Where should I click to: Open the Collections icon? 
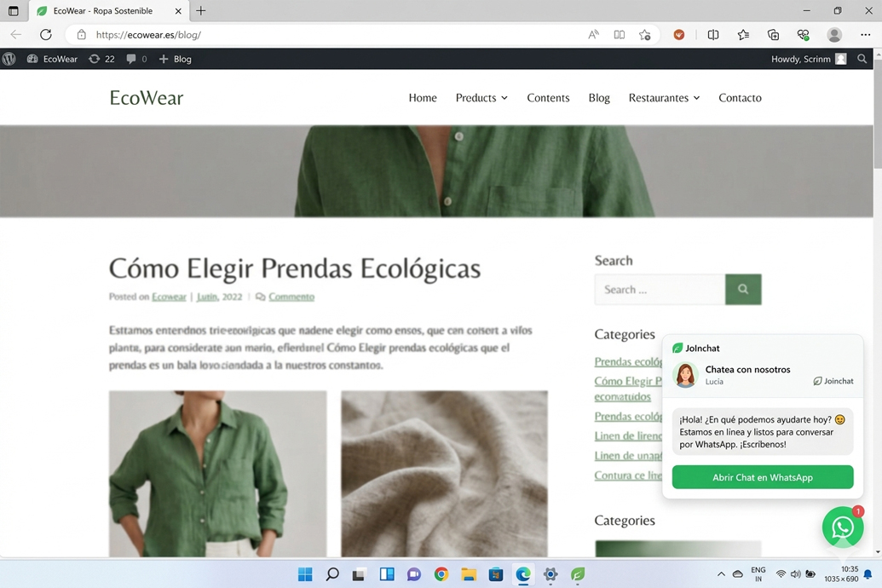click(774, 35)
